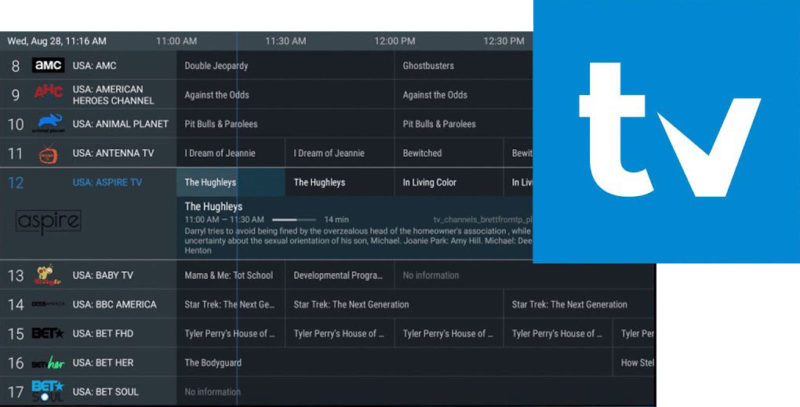Open the 12:00 PM Against the Odds program

coord(464,94)
